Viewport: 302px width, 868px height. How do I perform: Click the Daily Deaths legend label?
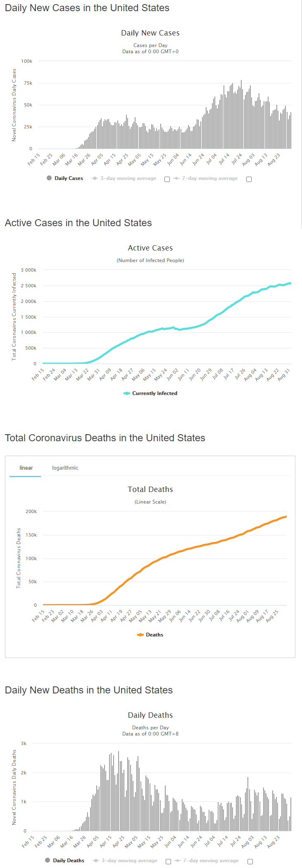[69, 861]
